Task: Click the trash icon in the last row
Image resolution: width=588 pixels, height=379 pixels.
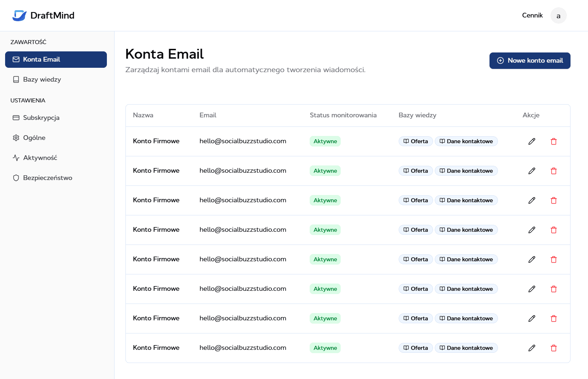Action: tap(554, 348)
